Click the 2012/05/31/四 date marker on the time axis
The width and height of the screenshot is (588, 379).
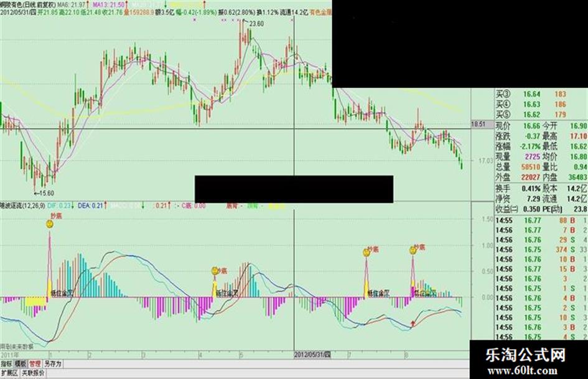(x=313, y=355)
